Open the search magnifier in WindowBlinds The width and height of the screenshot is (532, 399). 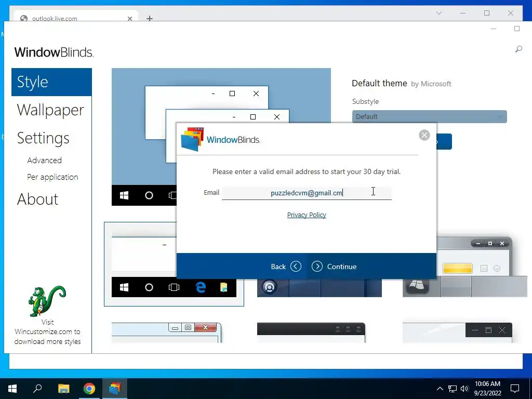[518, 49]
